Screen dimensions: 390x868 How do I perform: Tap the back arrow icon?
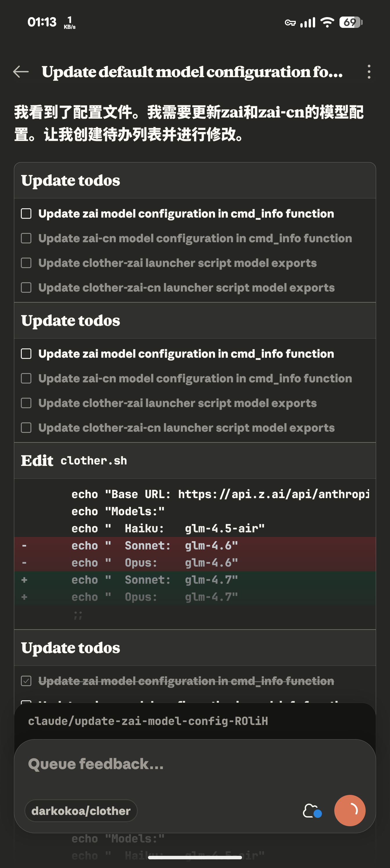click(x=21, y=72)
